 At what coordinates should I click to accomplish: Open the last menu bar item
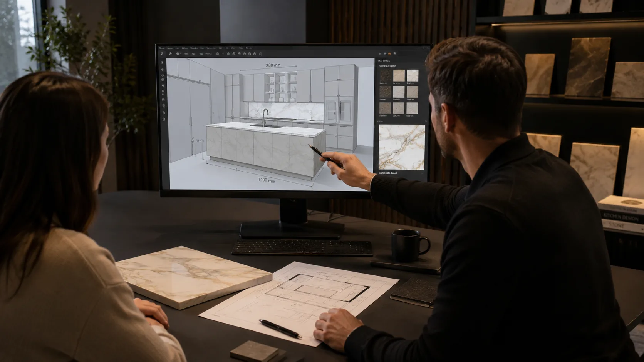pyautogui.click(x=249, y=48)
